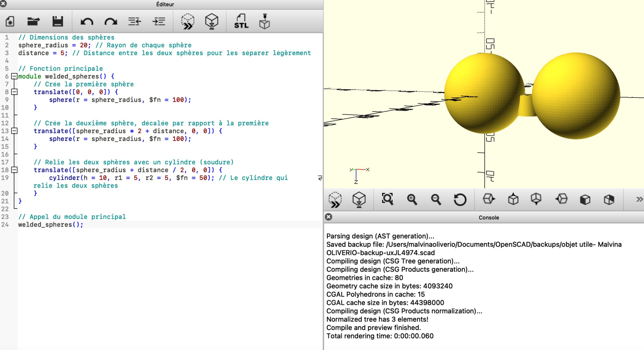Collapse the welded_spheres module fold at line 6
Image resolution: width=644 pixels, height=350 pixels.
tap(14, 76)
